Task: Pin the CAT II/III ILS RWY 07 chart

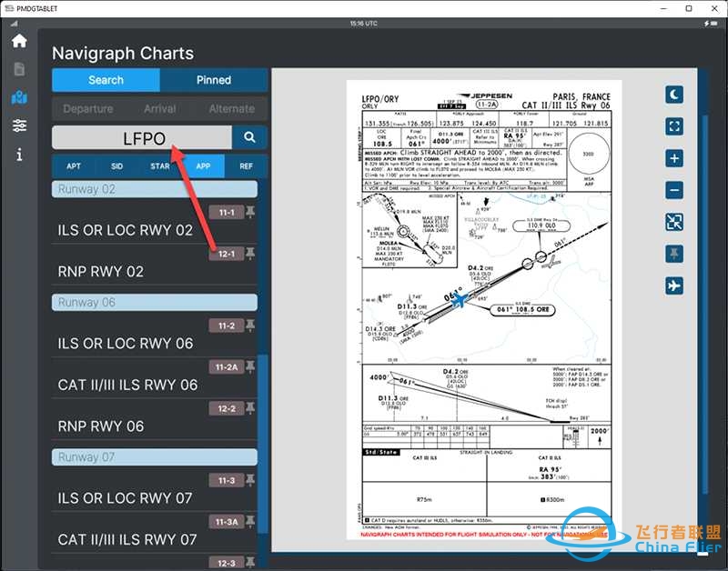Action: click(x=250, y=522)
